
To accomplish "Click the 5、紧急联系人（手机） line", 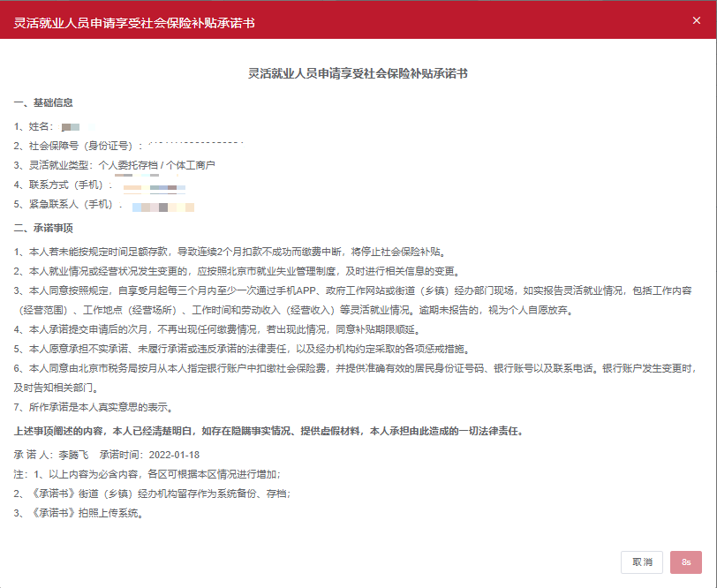I will (x=104, y=204).
